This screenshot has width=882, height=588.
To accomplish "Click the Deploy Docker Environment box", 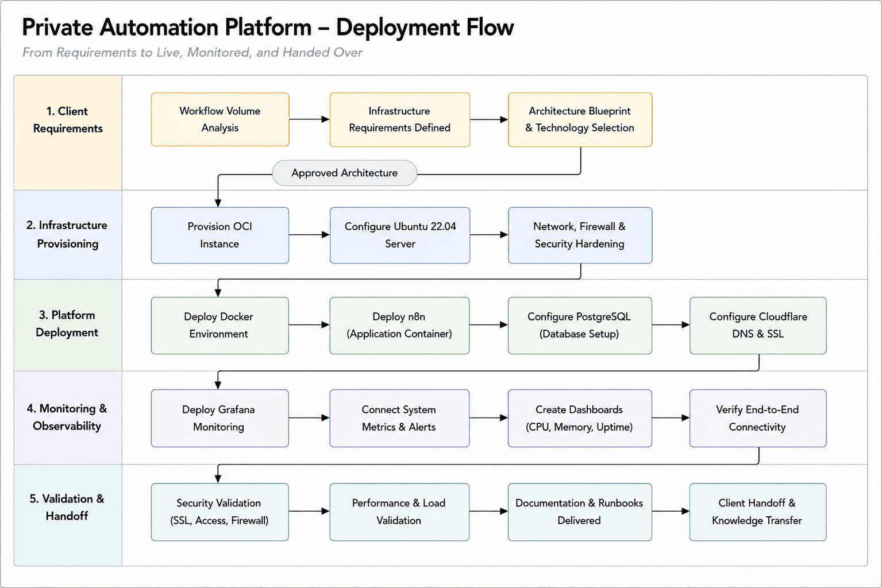I will (220, 326).
